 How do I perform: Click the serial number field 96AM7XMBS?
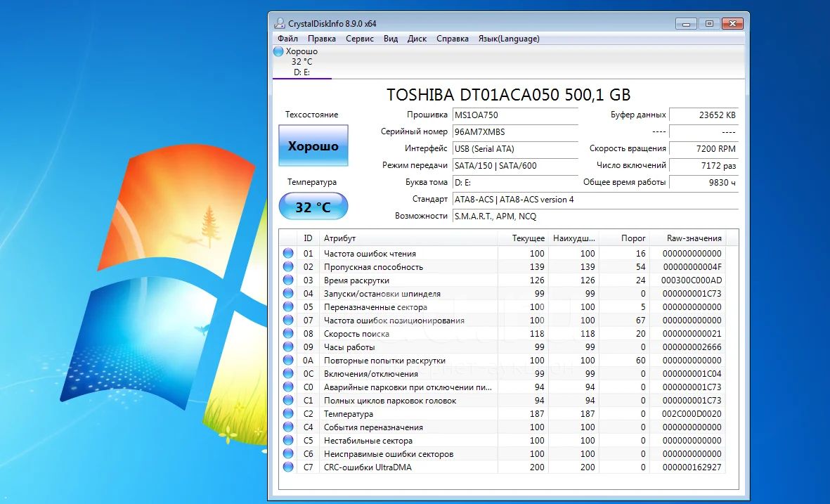(x=516, y=132)
